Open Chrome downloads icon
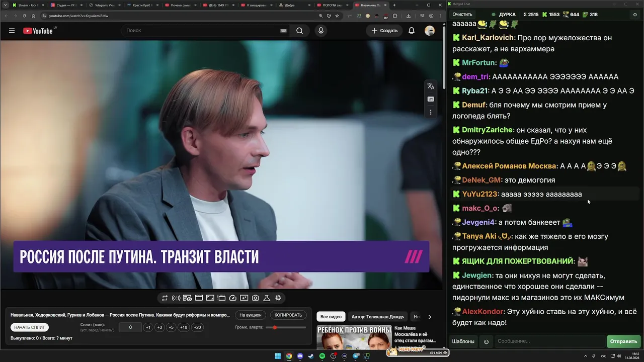 pos(409,16)
